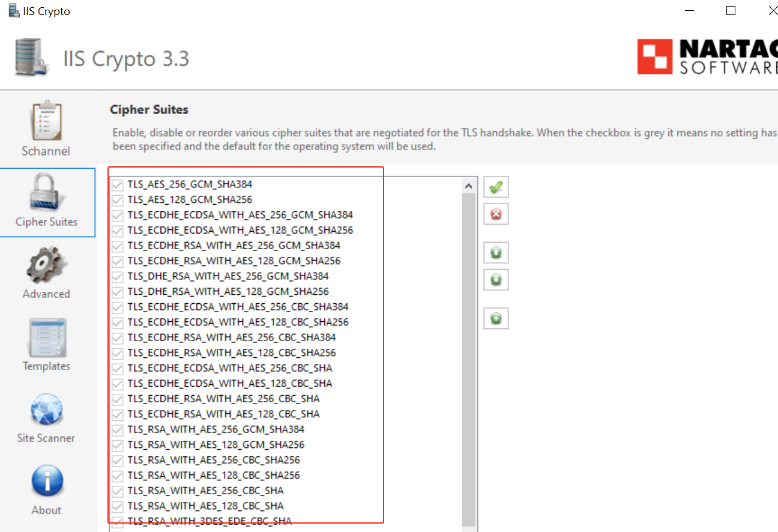Move selected cipher suite down with green arrow

[x=496, y=279]
